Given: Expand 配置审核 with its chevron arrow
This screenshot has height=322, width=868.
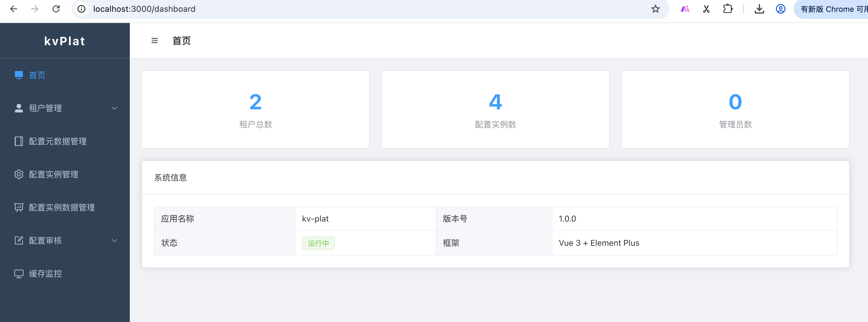Looking at the screenshot, I should point(114,241).
